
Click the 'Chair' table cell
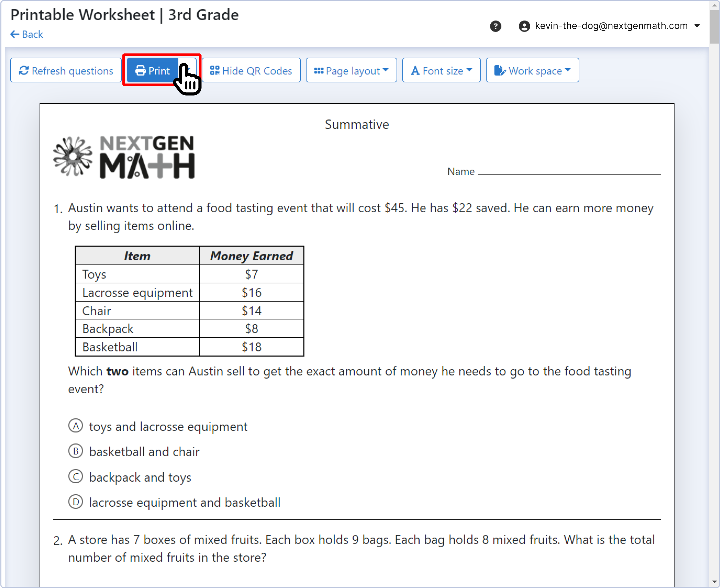[137, 311]
